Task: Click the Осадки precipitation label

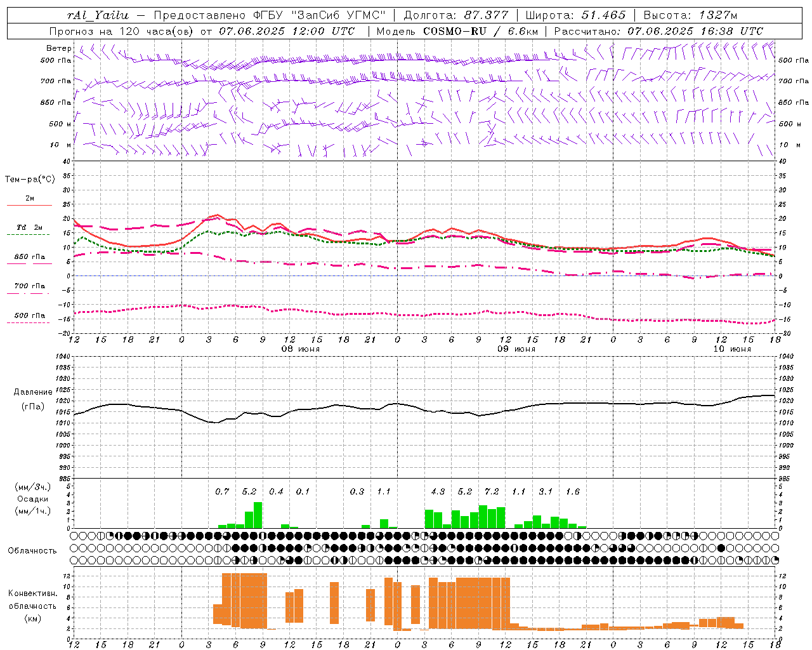Action: click(x=33, y=499)
